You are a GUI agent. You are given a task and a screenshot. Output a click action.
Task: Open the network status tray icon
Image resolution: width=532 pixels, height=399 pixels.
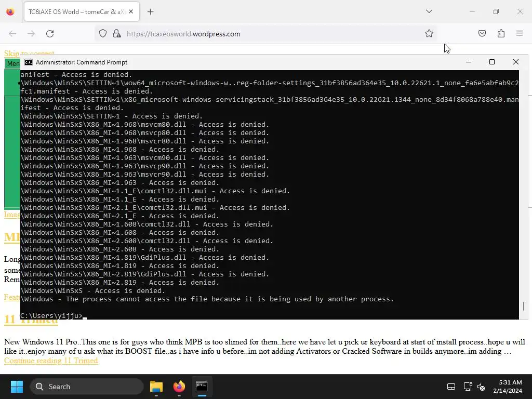(x=468, y=387)
